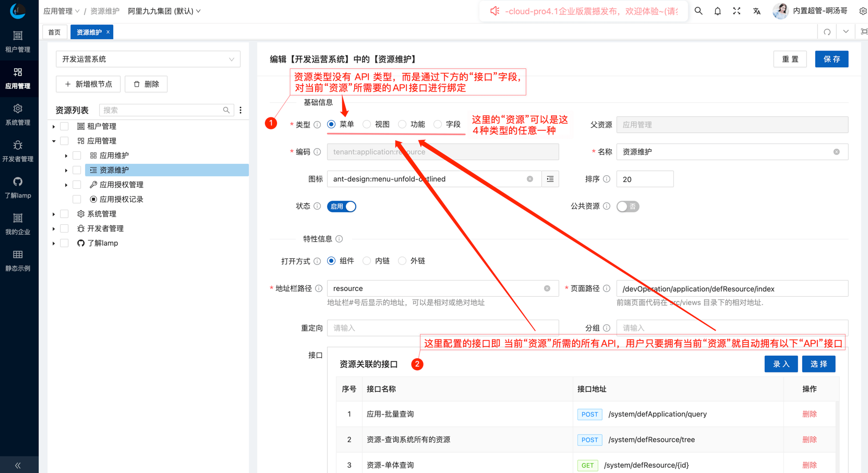Collapse the left sidebar with double-arrow icon
Image resolution: width=868 pixels, height=473 pixels.
[x=18, y=465]
